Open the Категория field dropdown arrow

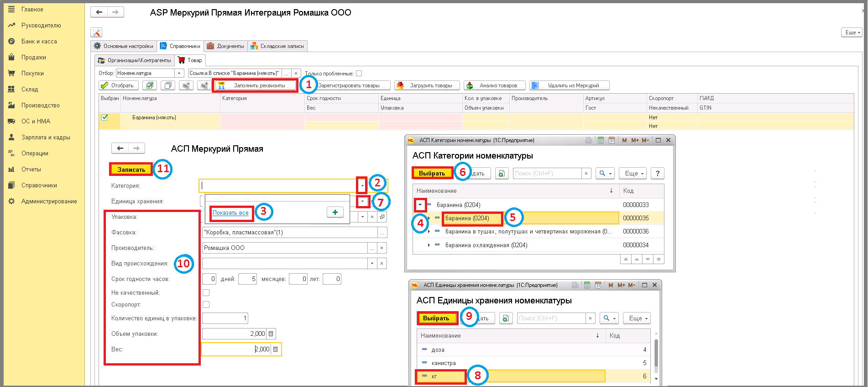tap(362, 186)
